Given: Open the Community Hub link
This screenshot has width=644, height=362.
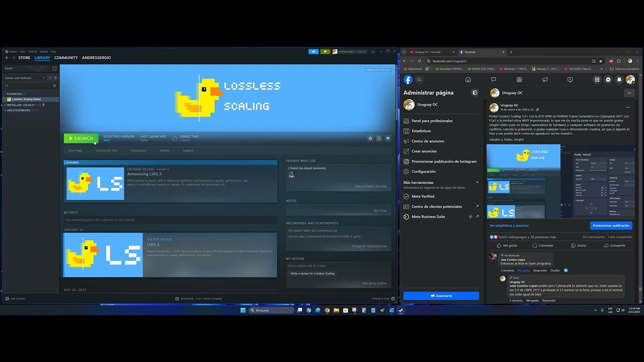Looking at the screenshot, I should point(107,150).
